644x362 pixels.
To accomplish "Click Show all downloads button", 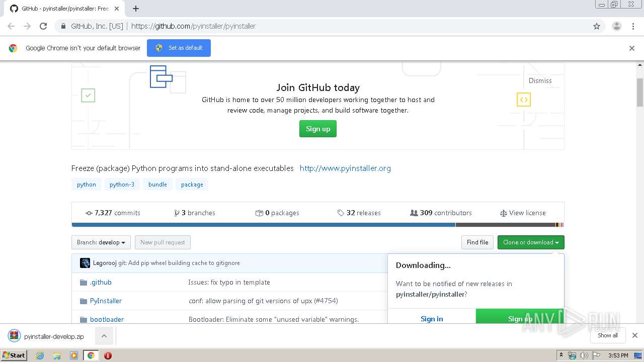I will [608, 335].
